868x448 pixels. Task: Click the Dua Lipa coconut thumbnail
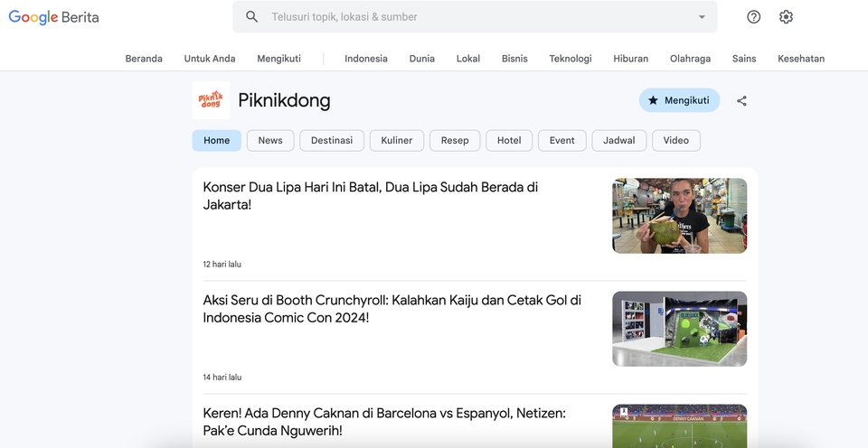679,216
